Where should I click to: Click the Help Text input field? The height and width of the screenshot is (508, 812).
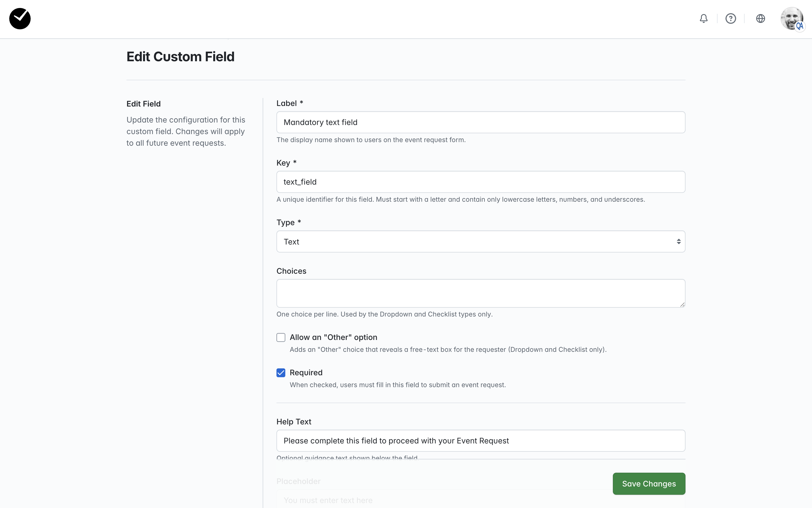click(481, 440)
